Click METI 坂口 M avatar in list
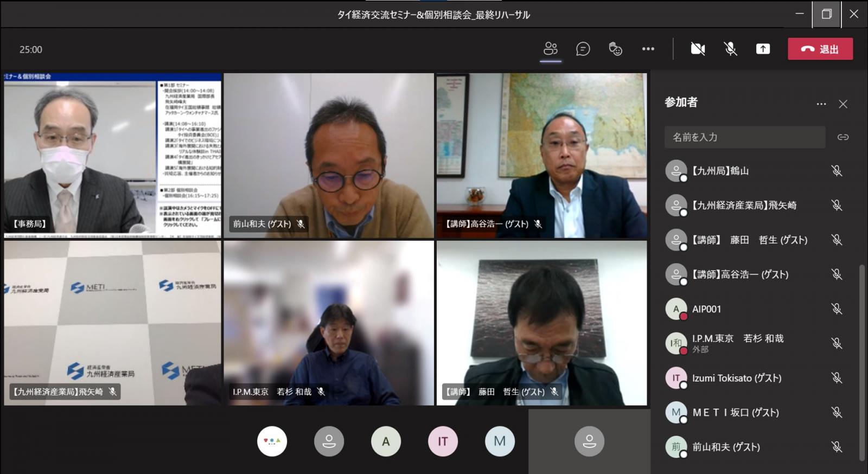Image resolution: width=868 pixels, height=474 pixels. (x=676, y=412)
